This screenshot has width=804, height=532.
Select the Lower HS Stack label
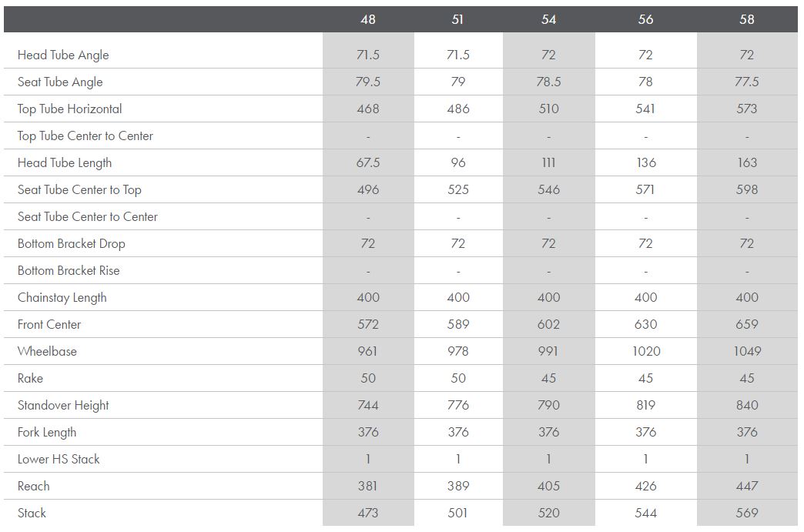(59, 460)
